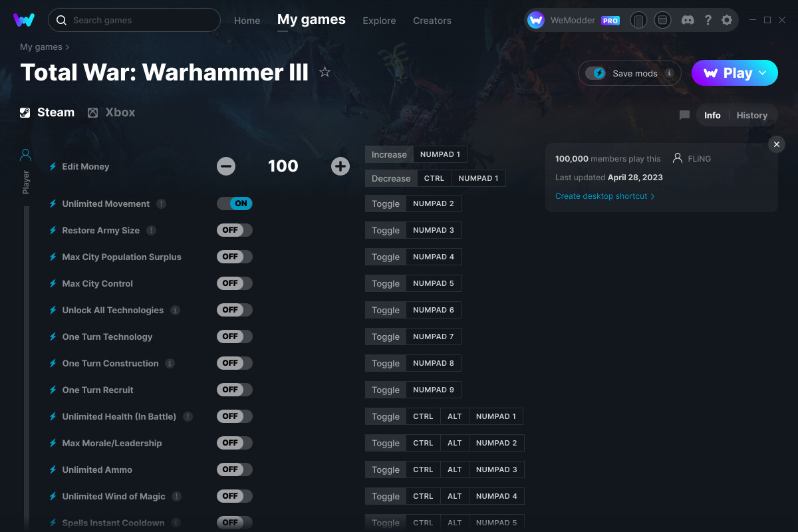The image size is (798, 532).
Task: Open the Explore menu item
Action: click(x=379, y=21)
